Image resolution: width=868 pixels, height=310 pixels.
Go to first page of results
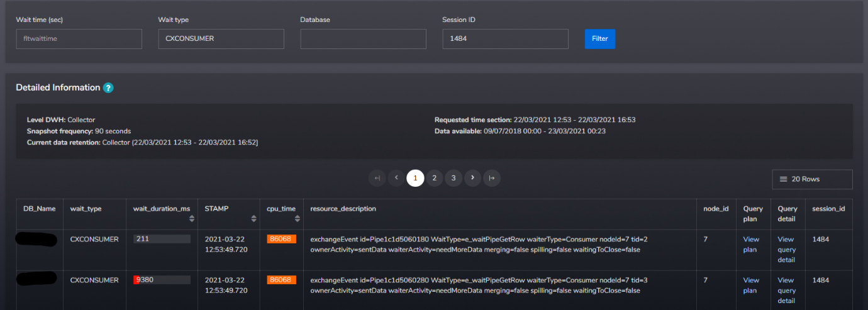[x=377, y=179]
